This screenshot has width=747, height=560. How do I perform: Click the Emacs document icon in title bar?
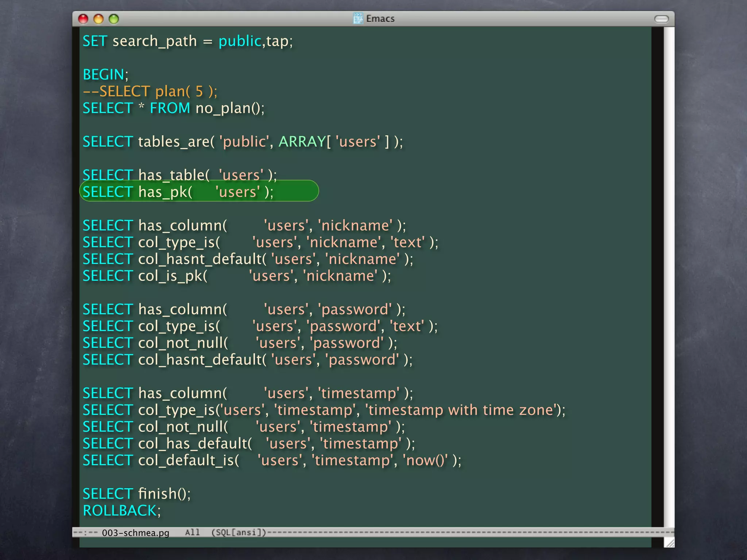[358, 18]
